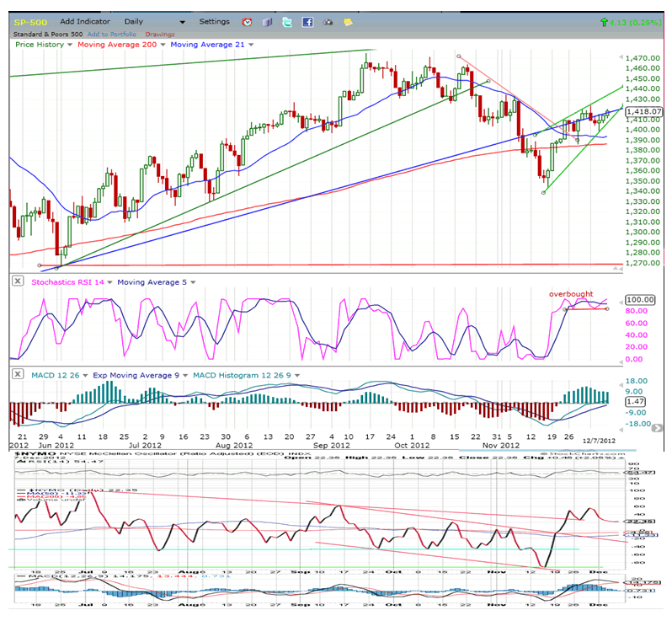Viewport: 672px width, 621px height.
Task: Click the 80.00 stochastic axis label
Action: [x=636, y=311]
